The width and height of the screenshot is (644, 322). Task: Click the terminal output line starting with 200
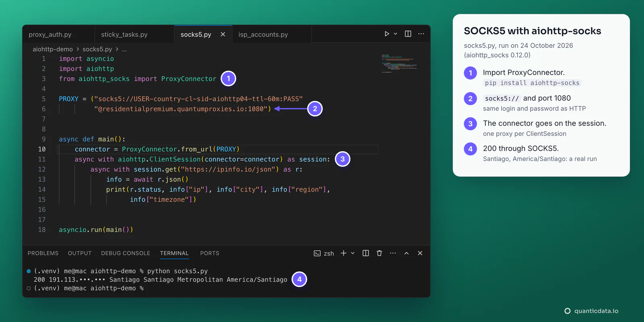161,280
